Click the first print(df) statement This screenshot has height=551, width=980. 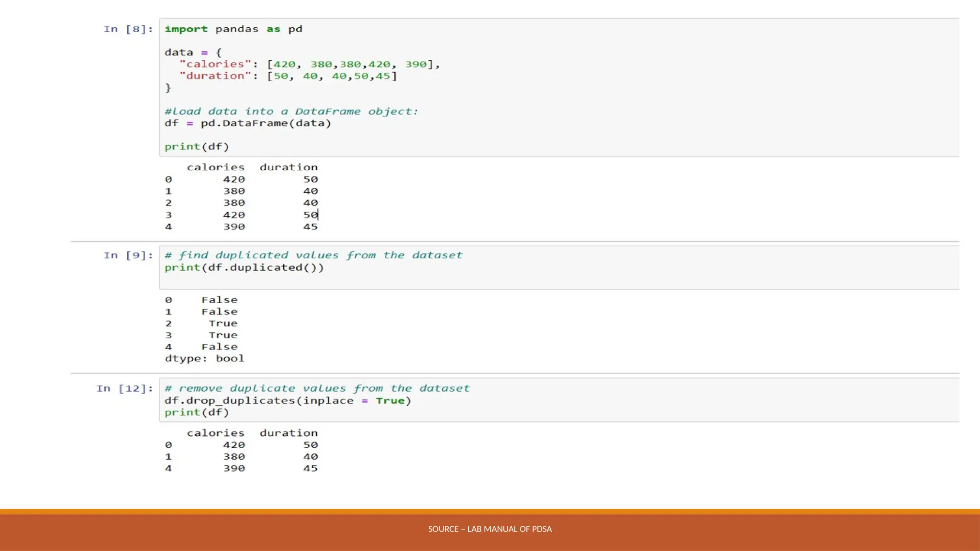[197, 147]
